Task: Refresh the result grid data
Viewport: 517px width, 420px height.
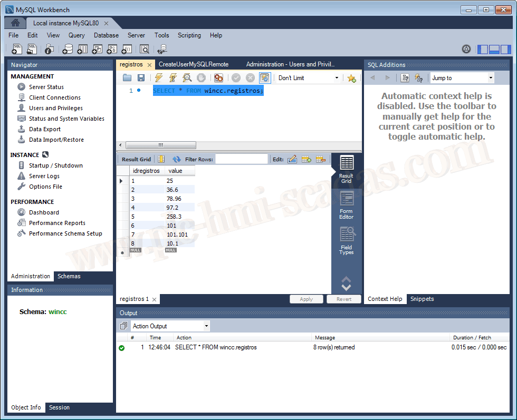Action: click(x=176, y=159)
